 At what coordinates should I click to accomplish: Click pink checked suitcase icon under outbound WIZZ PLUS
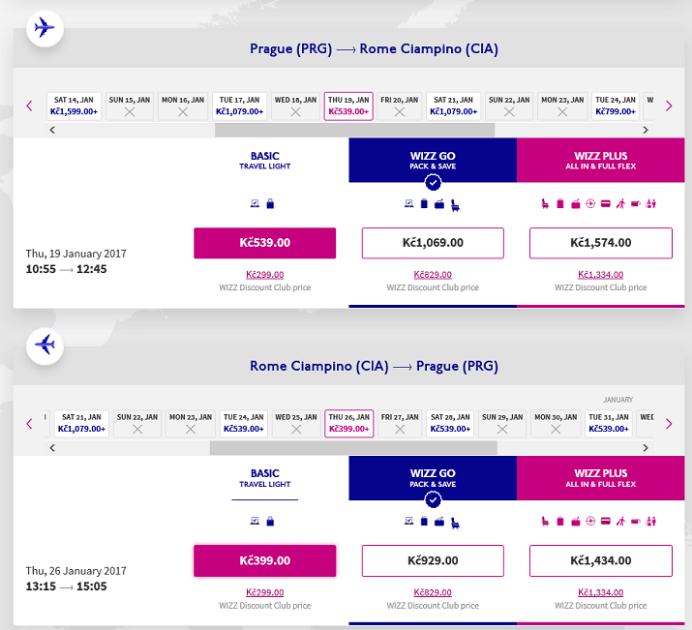click(575, 204)
